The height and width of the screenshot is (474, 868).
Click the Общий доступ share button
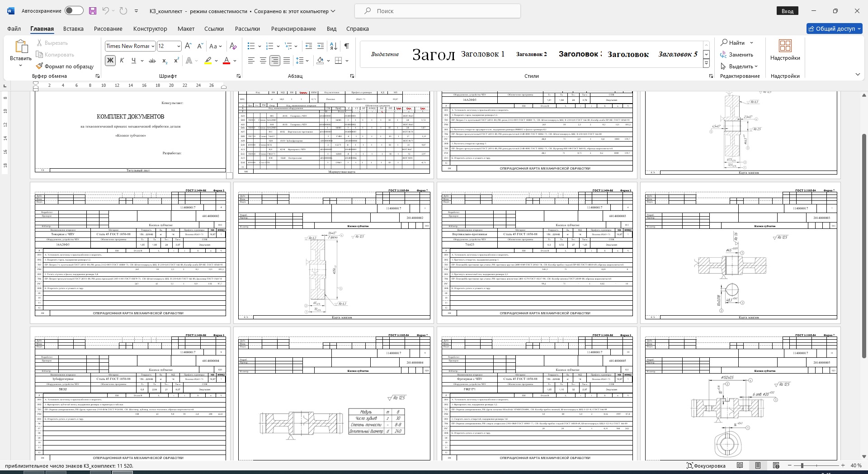834,28
